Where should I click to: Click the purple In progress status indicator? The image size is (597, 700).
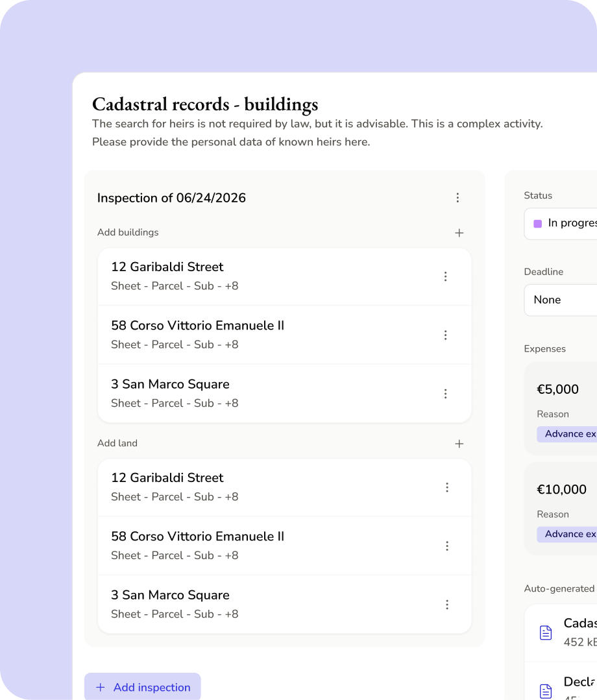click(x=537, y=223)
